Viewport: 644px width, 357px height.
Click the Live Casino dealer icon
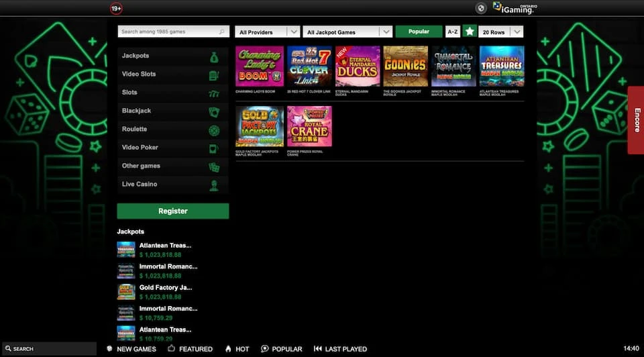pyautogui.click(x=214, y=186)
